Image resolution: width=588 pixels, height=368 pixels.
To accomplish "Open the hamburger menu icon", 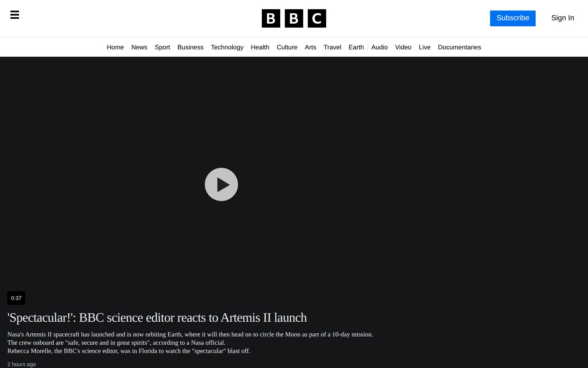I will click(x=15, y=15).
